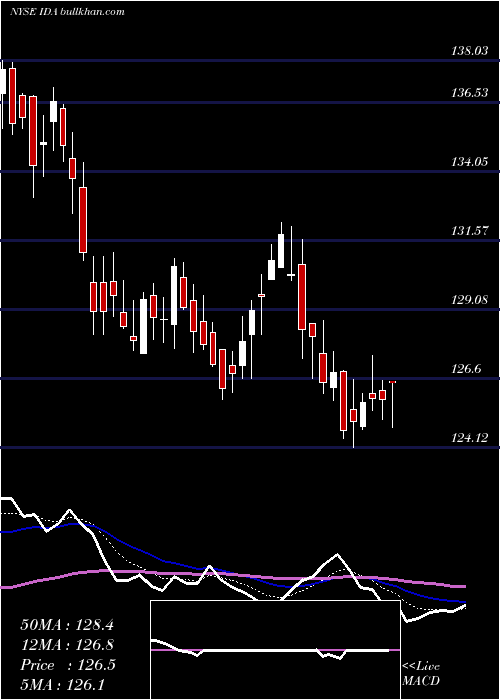
Task: Click the <<Live MACD label
Action: [421, 673]
